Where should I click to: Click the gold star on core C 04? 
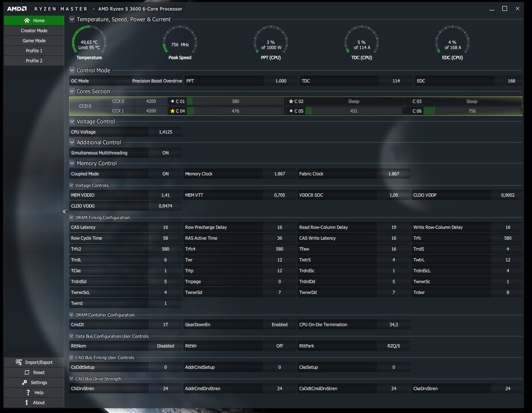(173, 111)
